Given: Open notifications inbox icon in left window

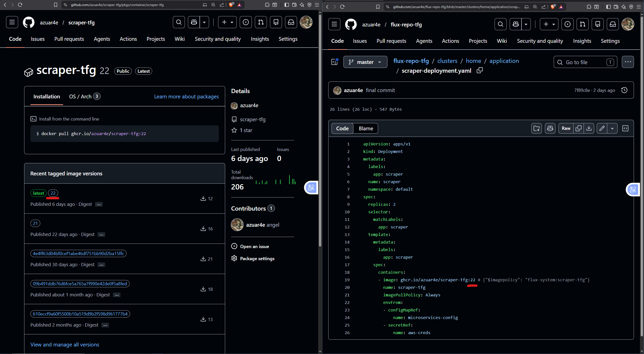Looking at the screenshot, I should click(291, 22).
